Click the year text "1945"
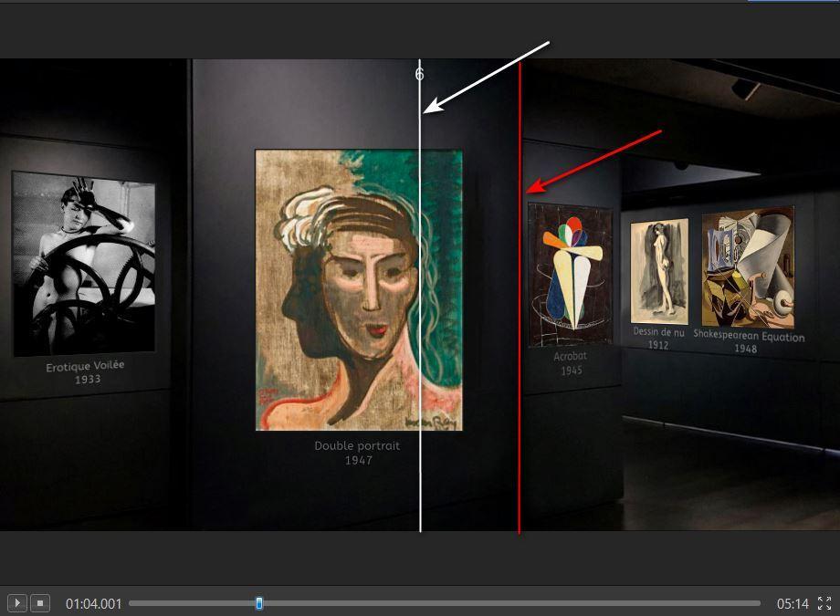Screen dimensions: 840x616 [571, 371]
